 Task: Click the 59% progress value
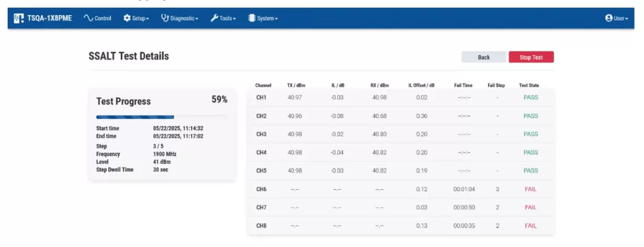point(219,100)
